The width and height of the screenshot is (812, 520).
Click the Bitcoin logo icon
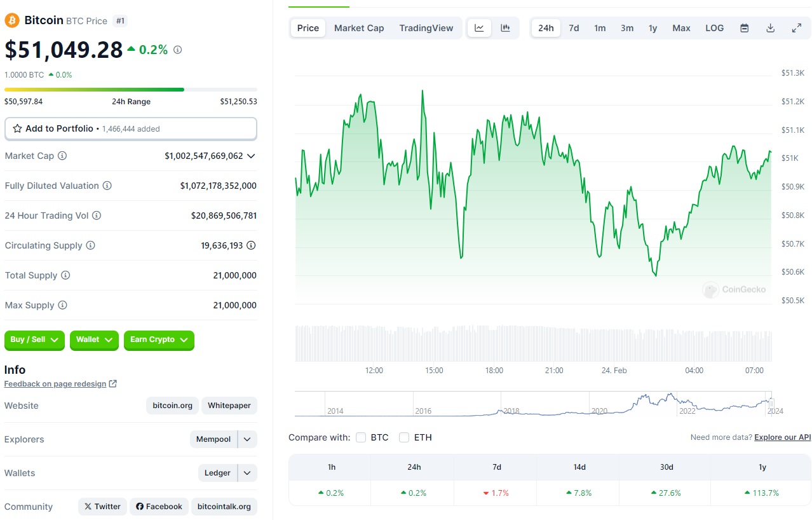[x=12, y=20]
